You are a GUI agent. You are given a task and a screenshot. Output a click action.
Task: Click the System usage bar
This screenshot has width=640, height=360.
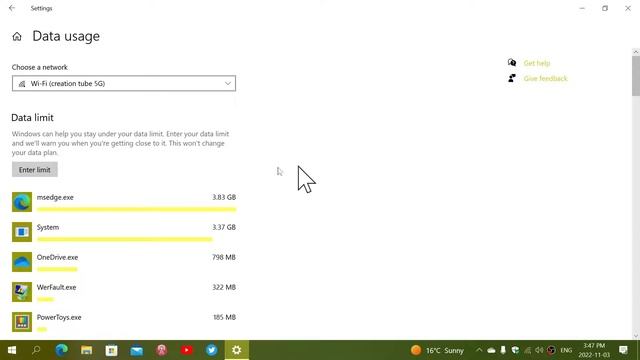point(124,240)
